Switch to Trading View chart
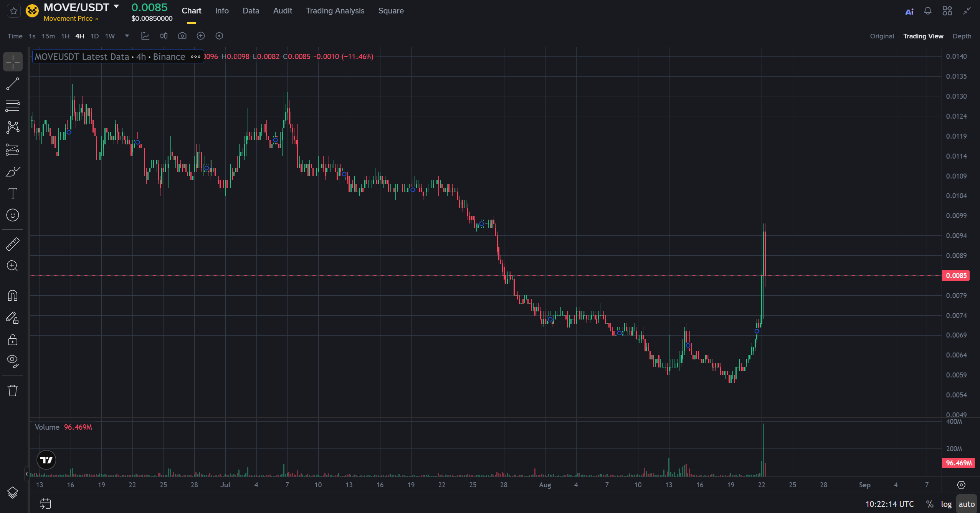The image size is (980, 513). click(x=923, y=36)
